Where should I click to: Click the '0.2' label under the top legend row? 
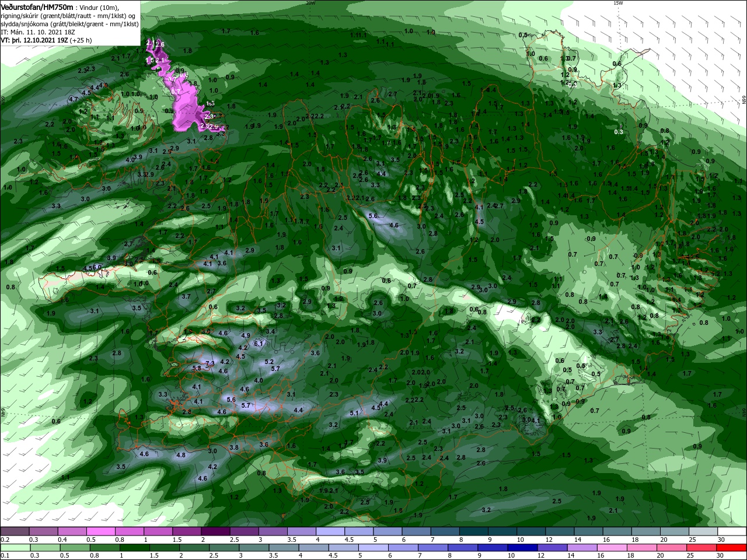[x=5, y=540]
